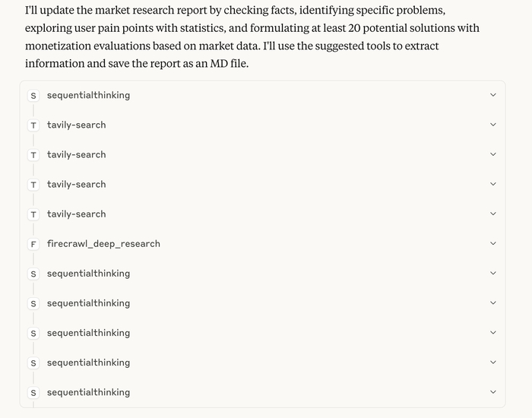Click the T icon beside the second tavily-search
This screenshot has height=418, width=532.
(x=33, y=155)
